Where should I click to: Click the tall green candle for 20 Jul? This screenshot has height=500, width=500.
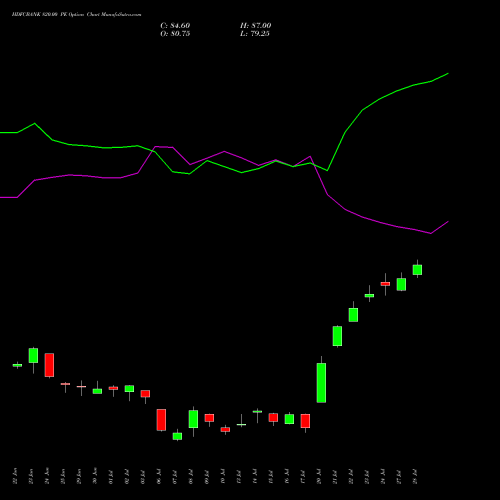point(321,383)
